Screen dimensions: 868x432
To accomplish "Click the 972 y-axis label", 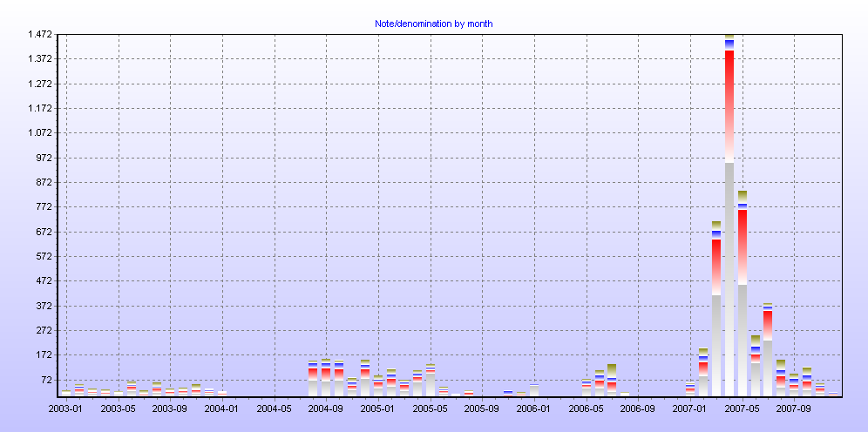I will click(x=44, y=158).
